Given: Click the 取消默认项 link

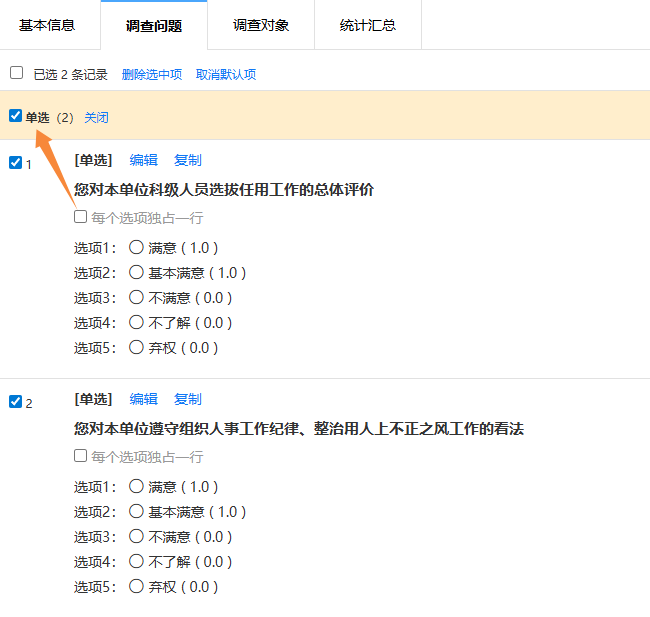Looking at the screenshot, I should click(x=226, y=74).
